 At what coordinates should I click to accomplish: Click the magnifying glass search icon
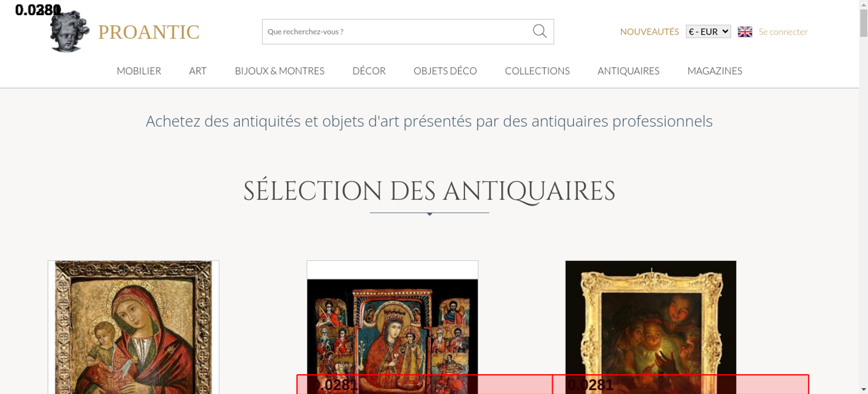(539, 31)
